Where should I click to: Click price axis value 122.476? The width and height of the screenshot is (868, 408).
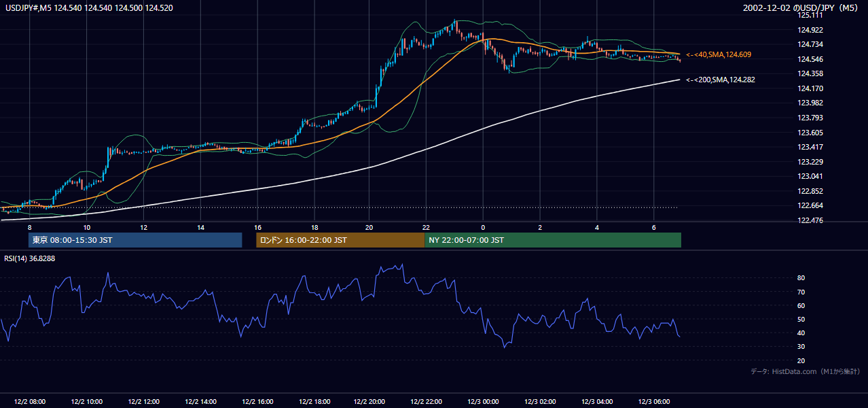tap(810, 220)
